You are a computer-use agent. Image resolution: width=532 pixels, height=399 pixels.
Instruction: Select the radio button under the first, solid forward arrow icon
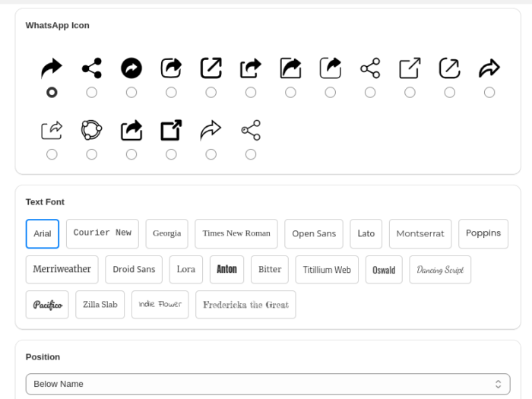pos(52,92)
